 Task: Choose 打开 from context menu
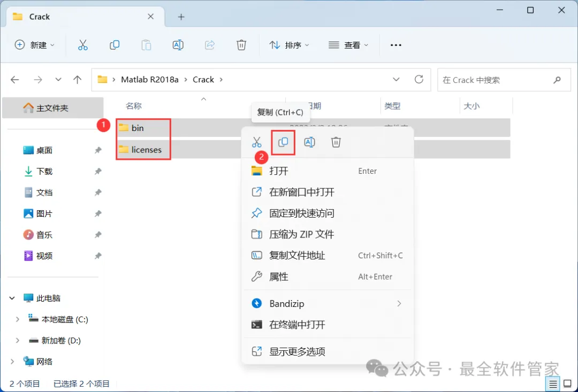point(328,171)
